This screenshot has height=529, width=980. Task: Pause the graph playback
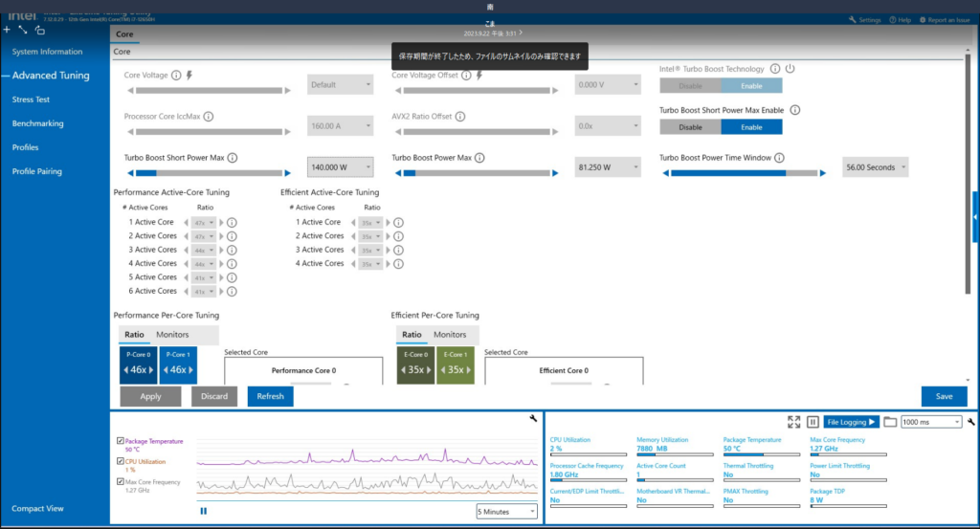[x=203, y=511]
